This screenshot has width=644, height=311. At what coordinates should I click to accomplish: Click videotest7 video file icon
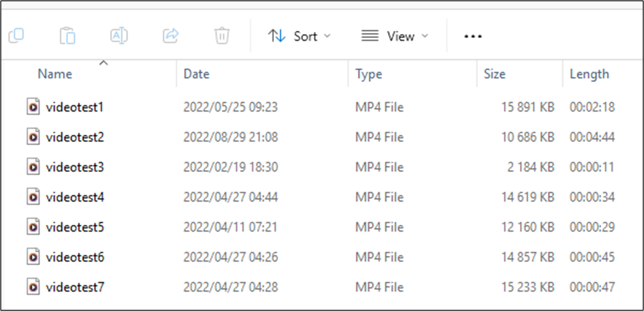[x=33, y=287]
